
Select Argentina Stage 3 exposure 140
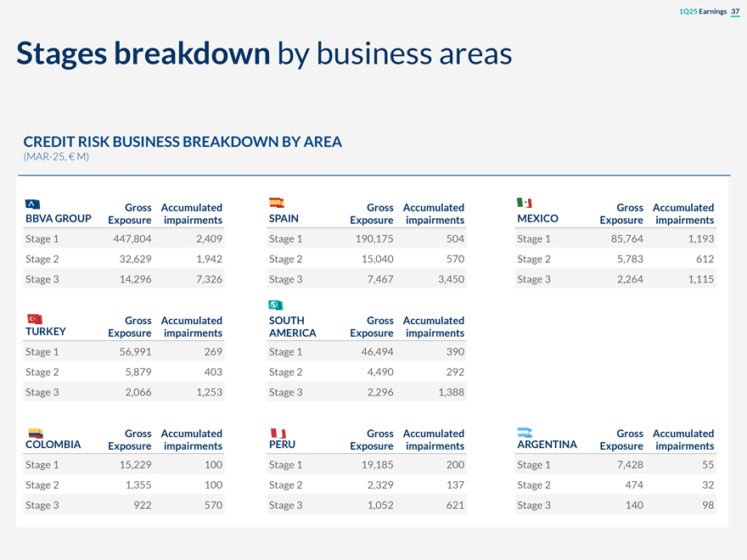pyautogui.click(x=634, y=505)
